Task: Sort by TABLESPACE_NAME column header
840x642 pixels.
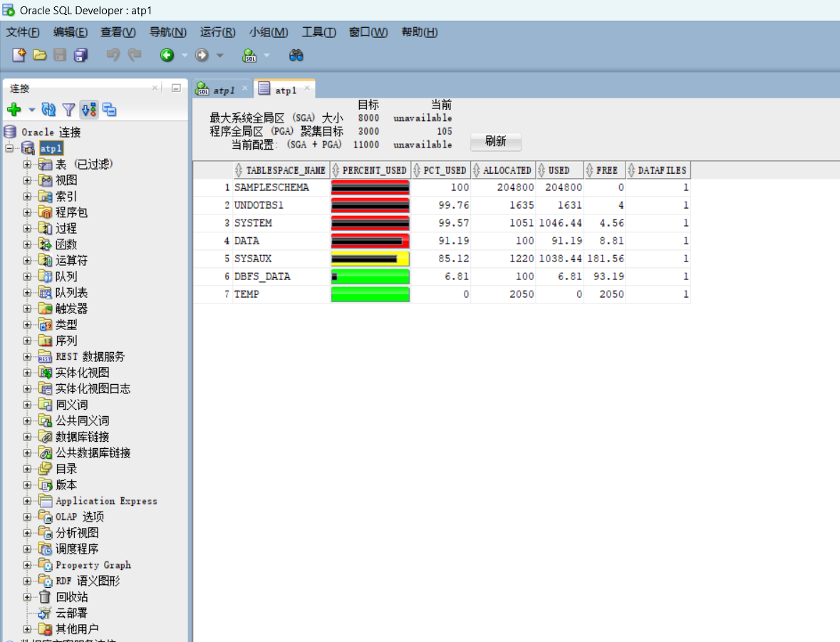Action: coord(281,170)
